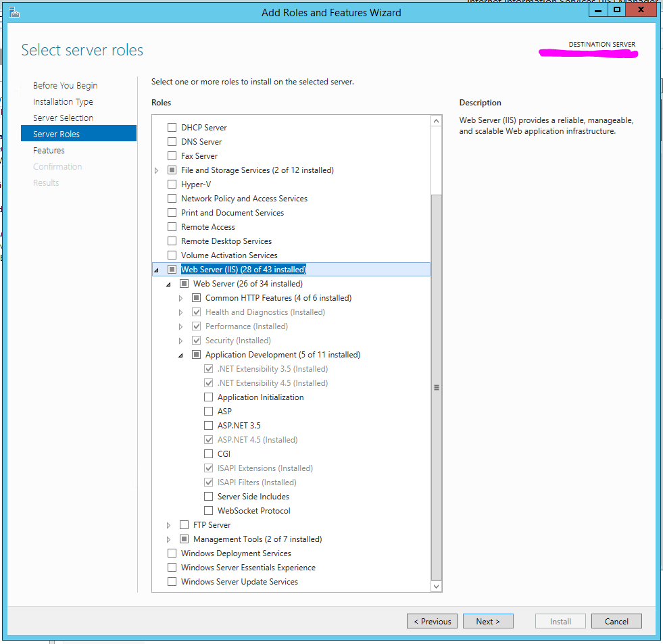This screenshot has width=663, height=644.
Task: Expand Common HTTP Features
Action: point(180,298)
